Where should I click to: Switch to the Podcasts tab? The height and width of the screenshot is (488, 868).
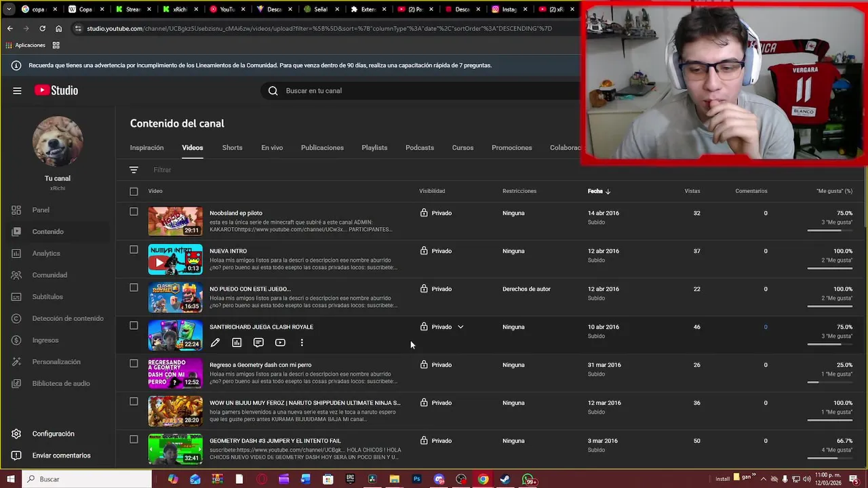pos(420,148)
